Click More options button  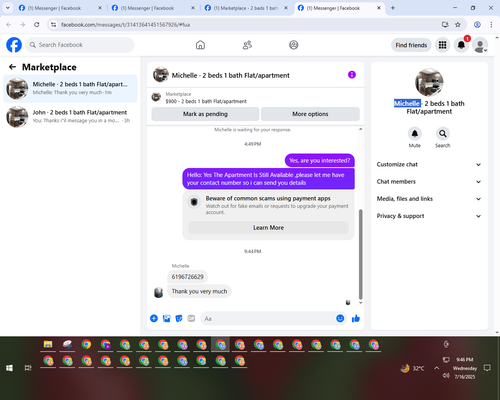pyautogui.click(x=310, y=114)
